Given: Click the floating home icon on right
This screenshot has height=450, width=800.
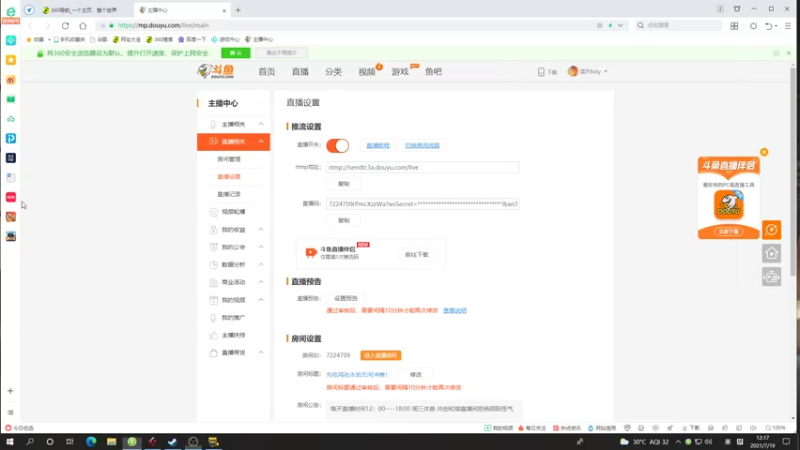Looking at the screenshot, I should 771,253.
